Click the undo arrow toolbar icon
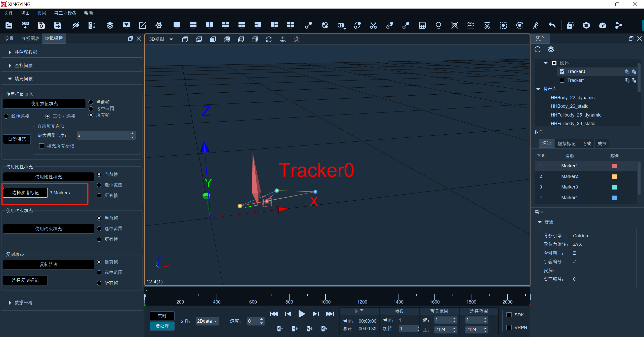Screen dimensions: 644x337 pyautogui.click(x=552, y=25)
